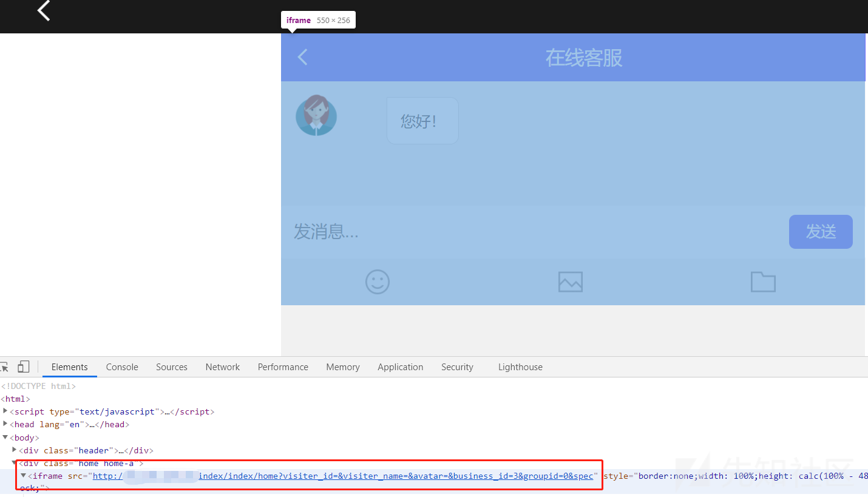The image size is (868, 497).
Task: Select the <!DOCTYPE html> line
Action: (39, 386)
